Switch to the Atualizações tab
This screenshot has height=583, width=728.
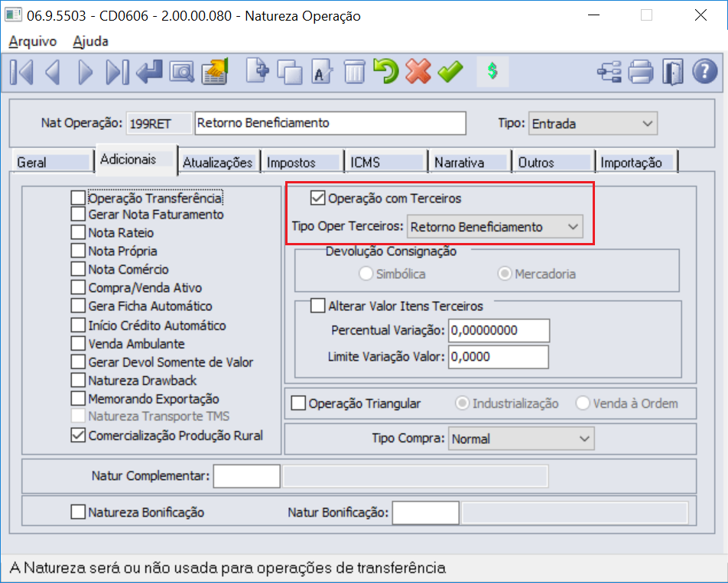click(218, 162)
